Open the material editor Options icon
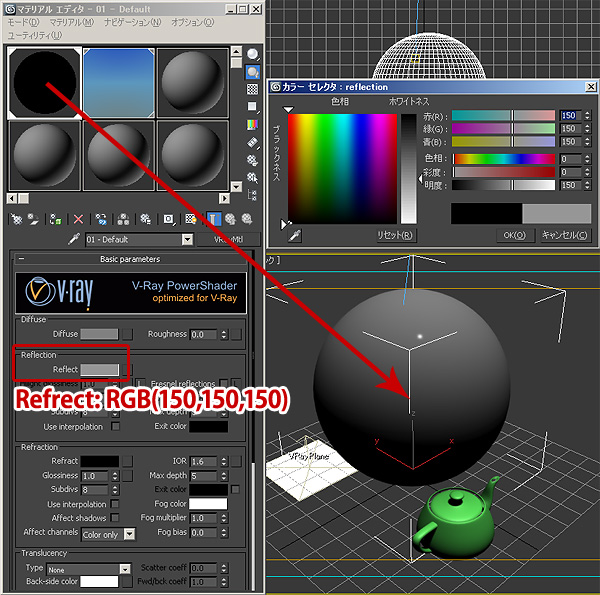Screen dimensions: 600x595 point(253,160)
